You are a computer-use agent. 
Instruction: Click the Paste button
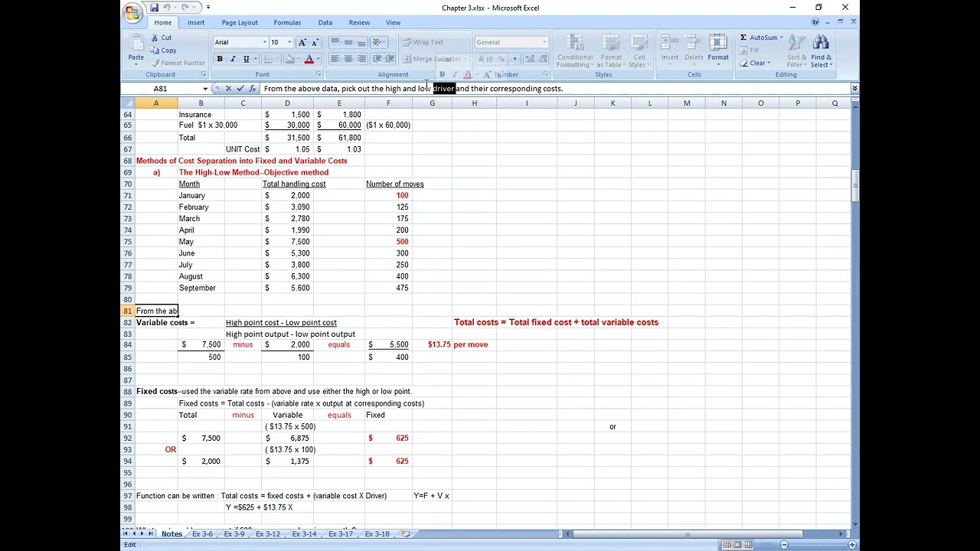click(136, 48)
